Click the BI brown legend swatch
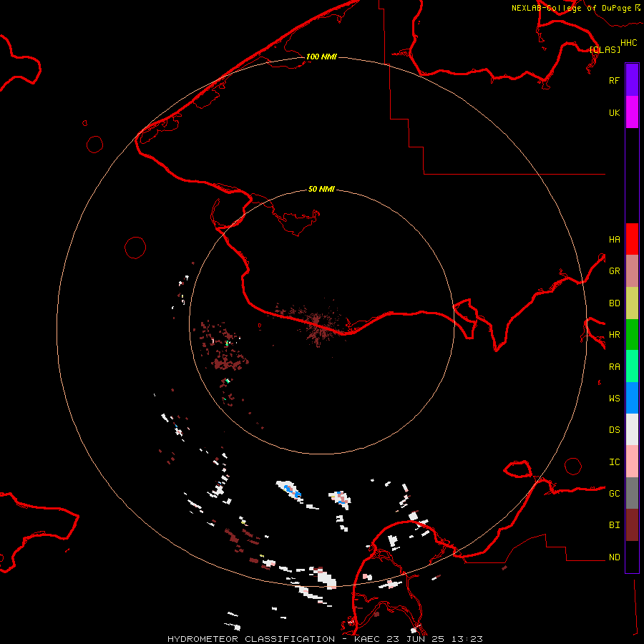 click(x=632, y=525)
